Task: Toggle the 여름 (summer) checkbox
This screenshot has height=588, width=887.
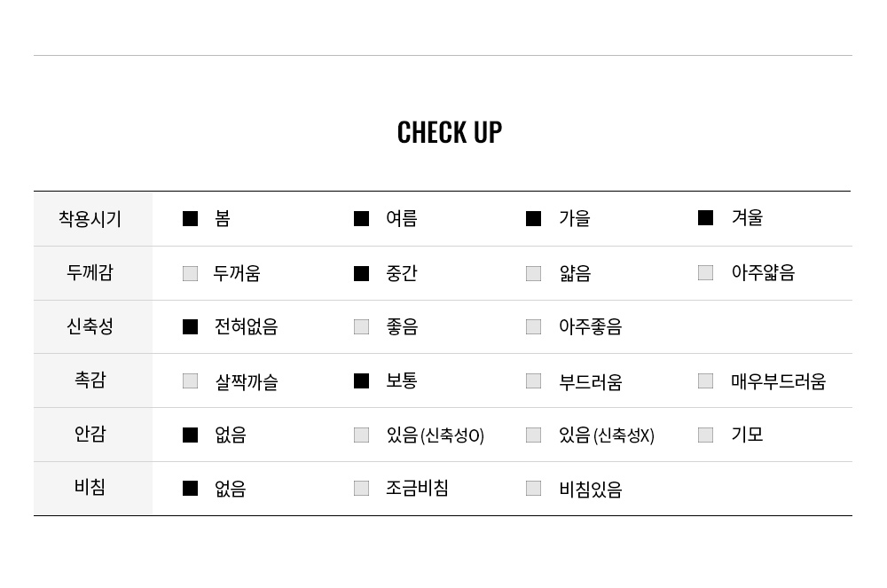Action: click(x=361, y=219)
